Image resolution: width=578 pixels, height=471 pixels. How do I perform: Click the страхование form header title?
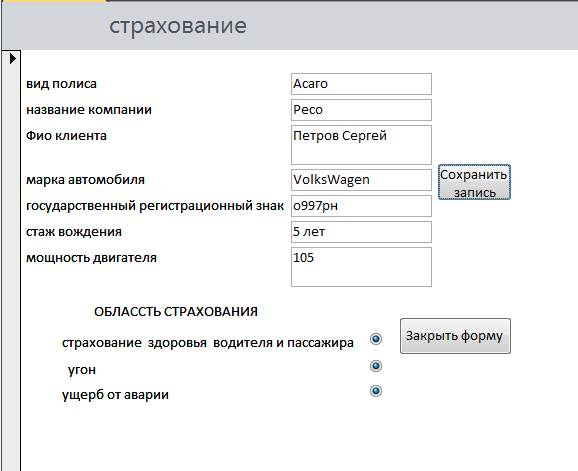pos(178,26)
